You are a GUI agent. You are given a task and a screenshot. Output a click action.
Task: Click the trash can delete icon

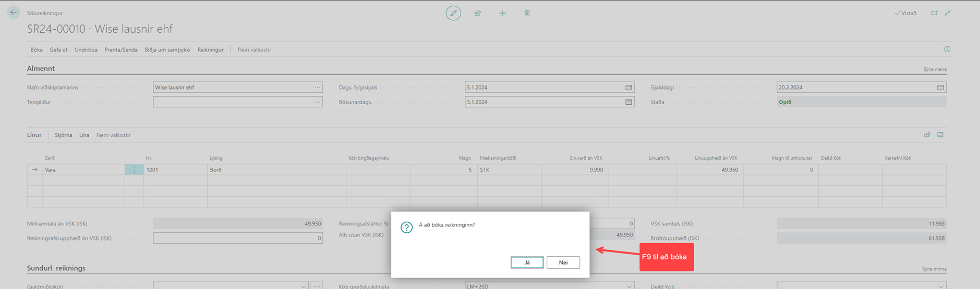(527, 13)
